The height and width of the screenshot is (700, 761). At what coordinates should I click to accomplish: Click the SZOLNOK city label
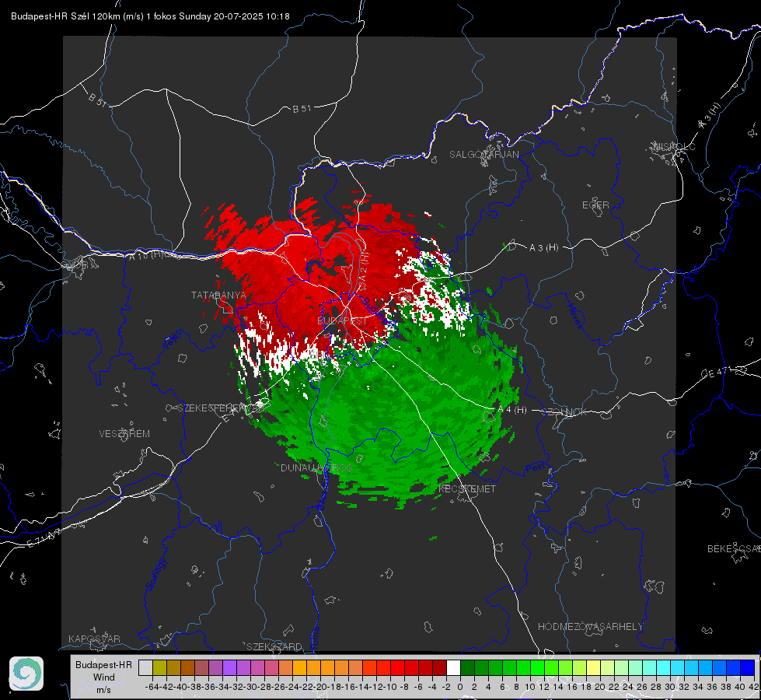point(565,412)
